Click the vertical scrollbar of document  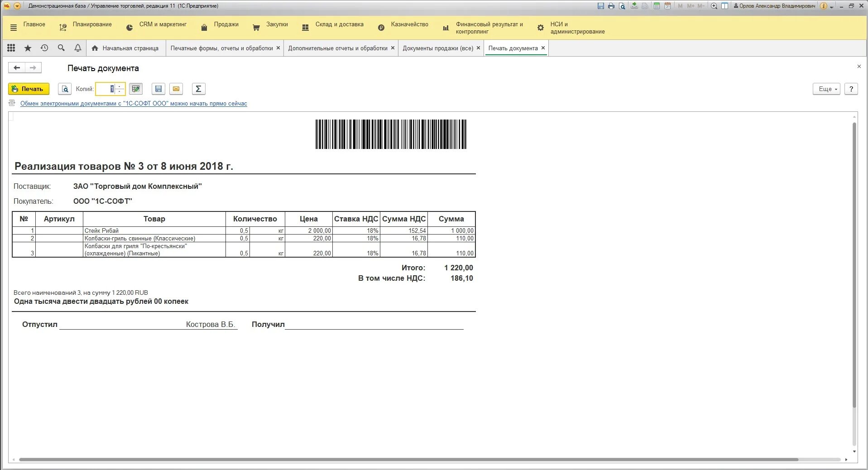[x=854, y=264]
